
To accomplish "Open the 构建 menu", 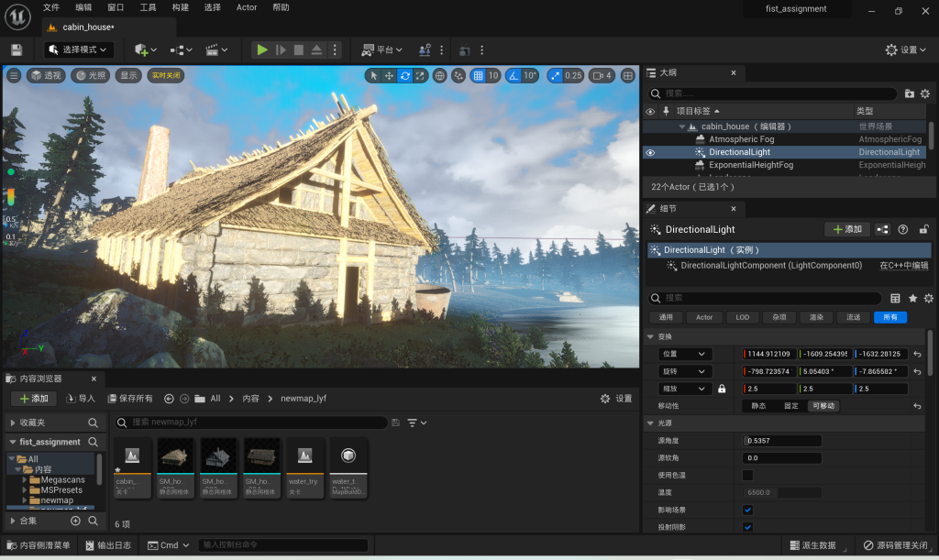I will click(181, 7).
